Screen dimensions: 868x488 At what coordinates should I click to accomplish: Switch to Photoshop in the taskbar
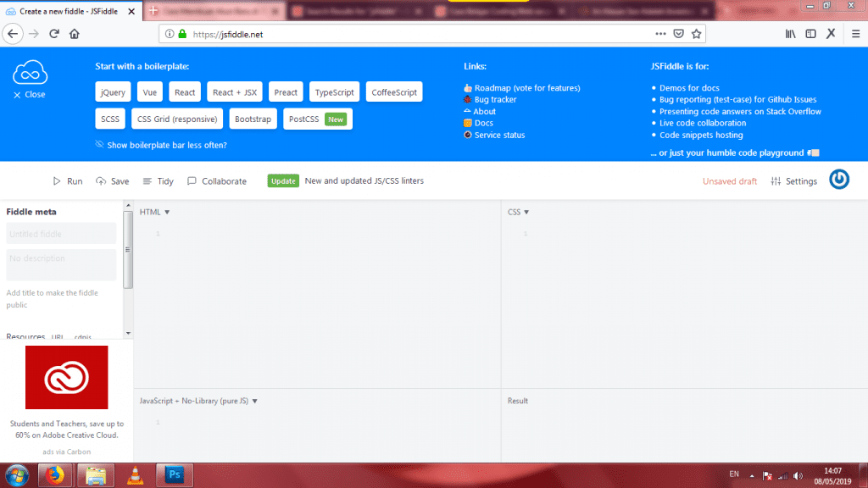coord(175,475)
